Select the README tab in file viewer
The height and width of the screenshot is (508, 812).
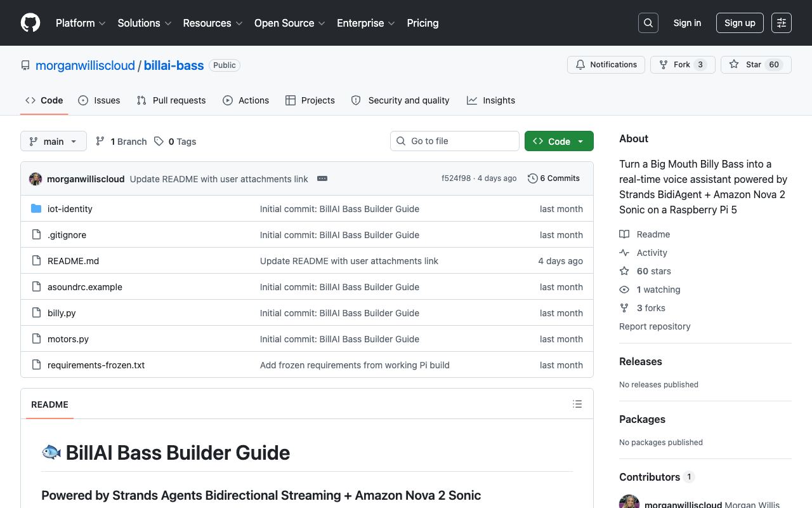[x=49, y=404]
